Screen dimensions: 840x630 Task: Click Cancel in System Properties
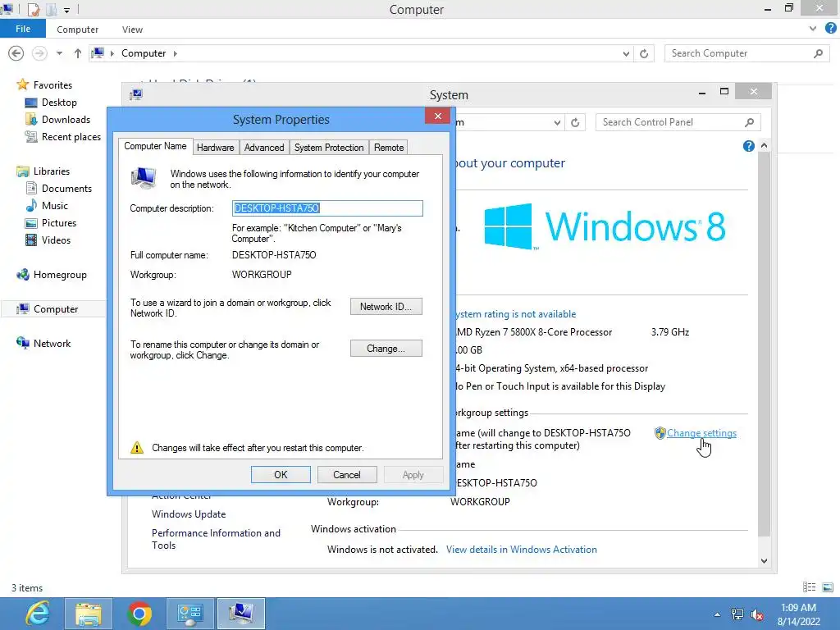pos(347,475)
